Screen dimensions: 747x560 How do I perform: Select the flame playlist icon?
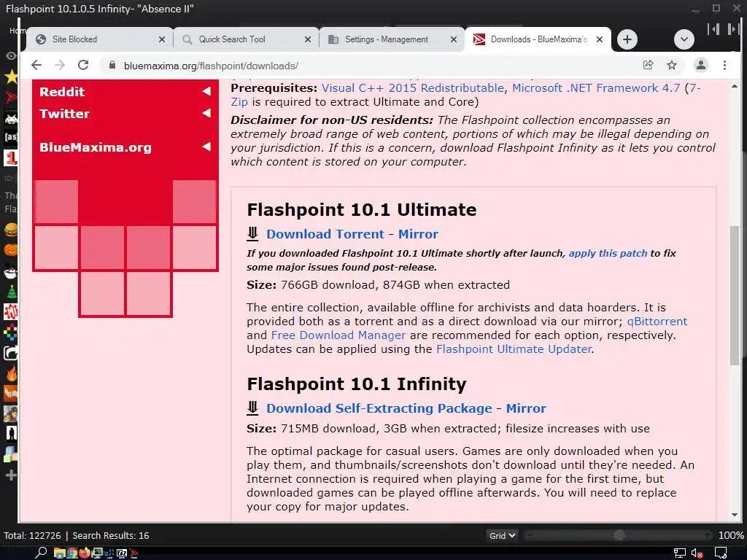coord(10,373)
